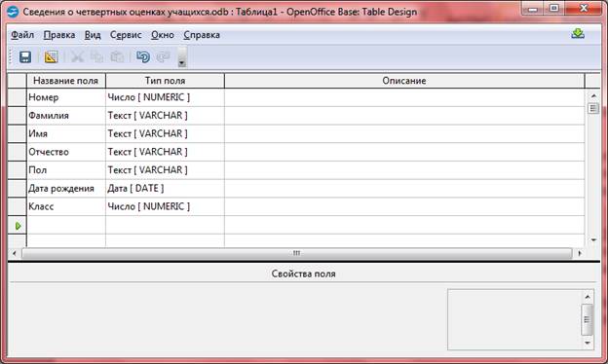The height and width of the screenshot is (364, 608).
Task: Click table vertical scrollbar down arrow
Action: coord(593,240)
